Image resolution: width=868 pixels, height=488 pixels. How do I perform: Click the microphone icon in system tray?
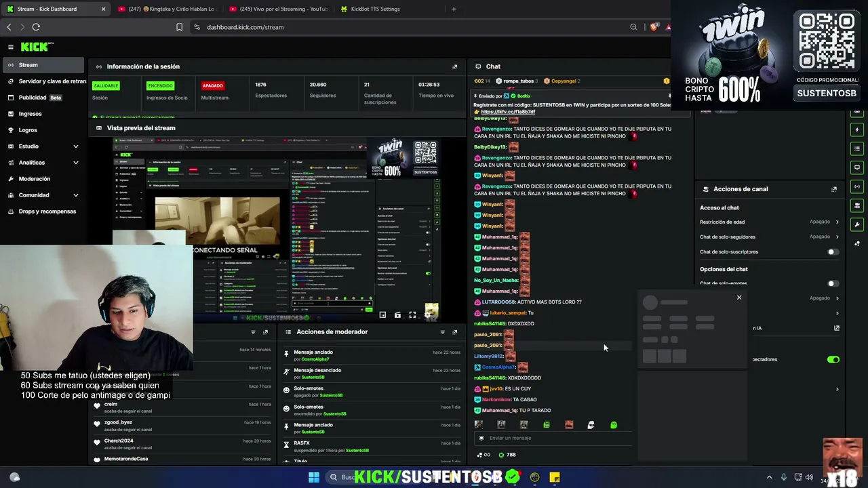click(x=784, y=477)
